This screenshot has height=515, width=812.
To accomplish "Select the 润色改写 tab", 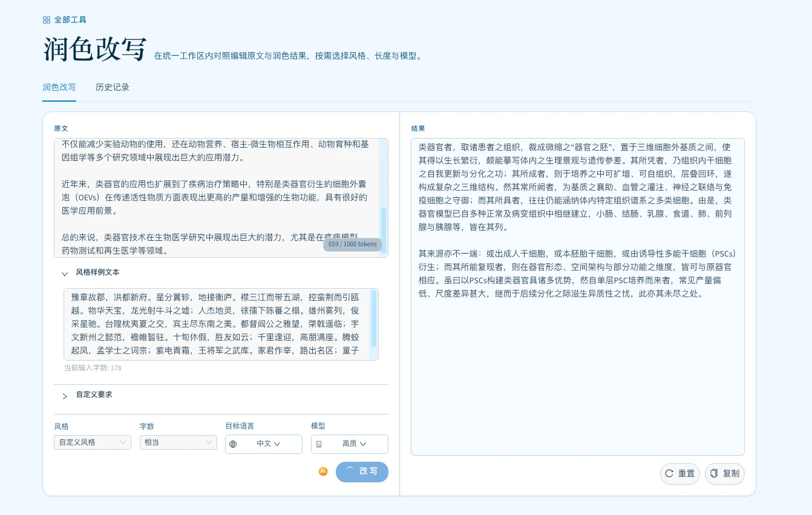I will coord(59,87).
